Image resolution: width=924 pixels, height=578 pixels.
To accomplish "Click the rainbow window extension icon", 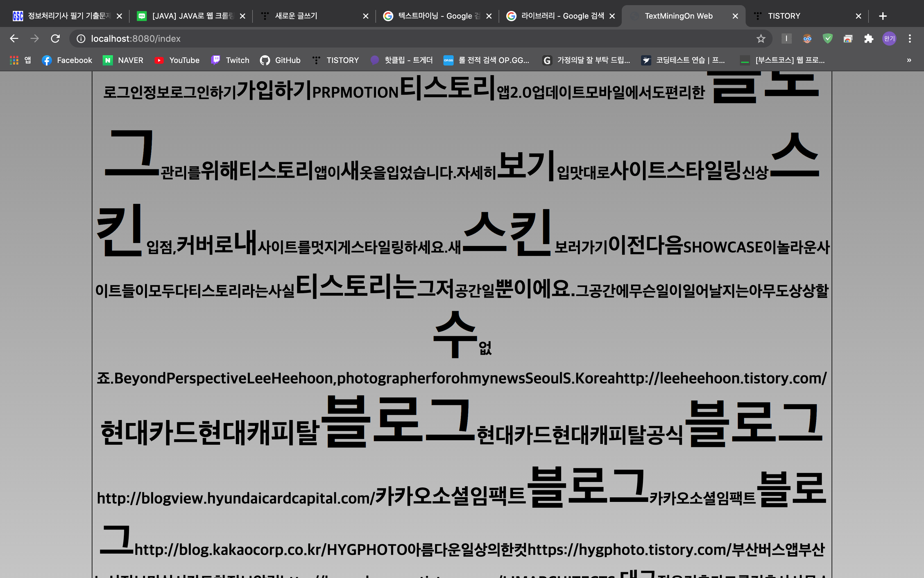I will point(848,39).
